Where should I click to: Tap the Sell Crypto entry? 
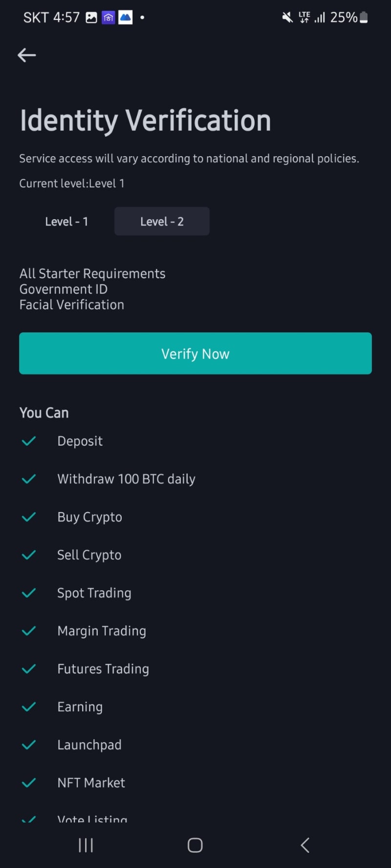pyautogui.click(x=89, y=555)
